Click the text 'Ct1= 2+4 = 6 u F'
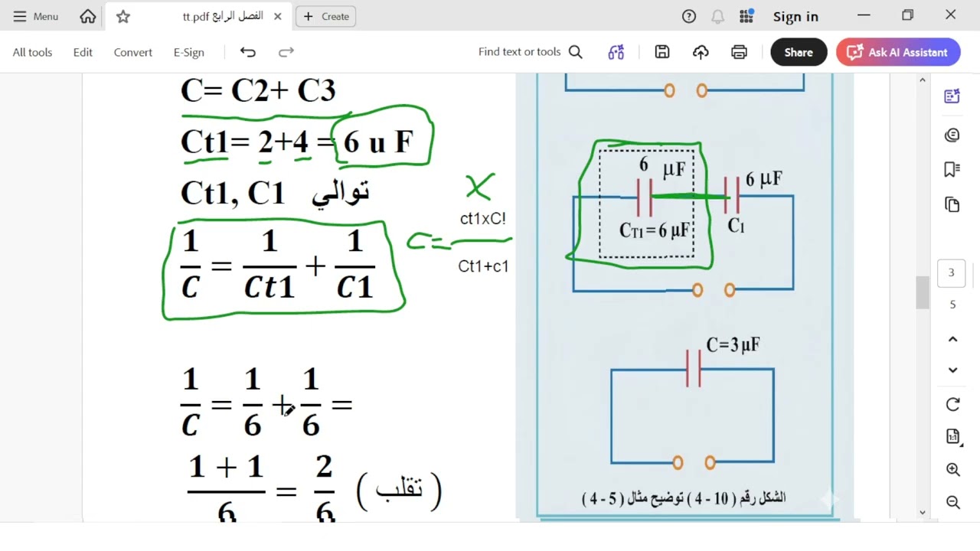 (296, 142)
